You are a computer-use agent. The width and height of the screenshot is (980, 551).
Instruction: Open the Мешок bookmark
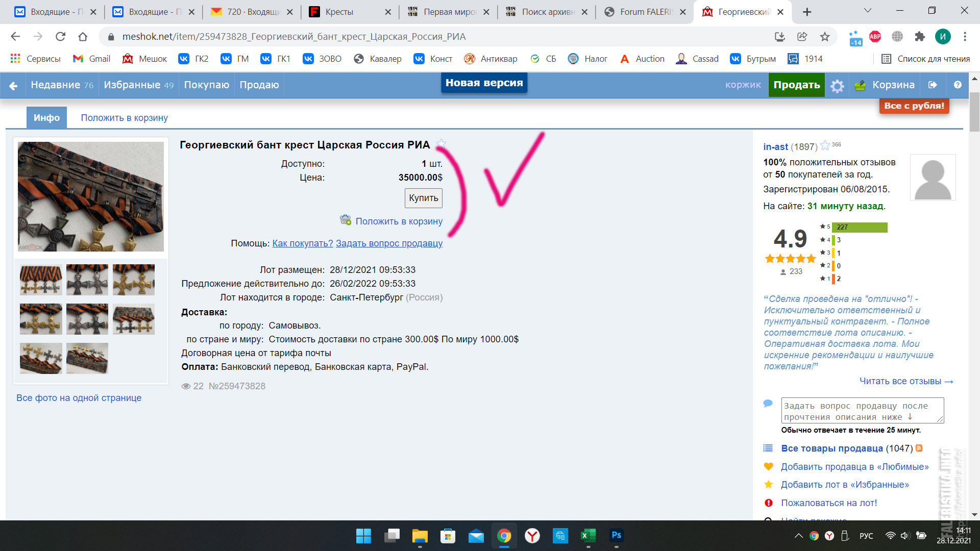145,59
